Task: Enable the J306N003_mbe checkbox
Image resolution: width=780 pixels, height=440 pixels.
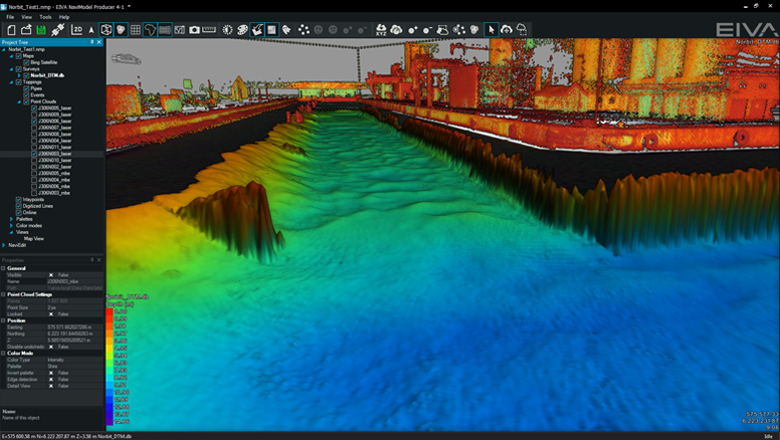Action: (x=34, y=193)
